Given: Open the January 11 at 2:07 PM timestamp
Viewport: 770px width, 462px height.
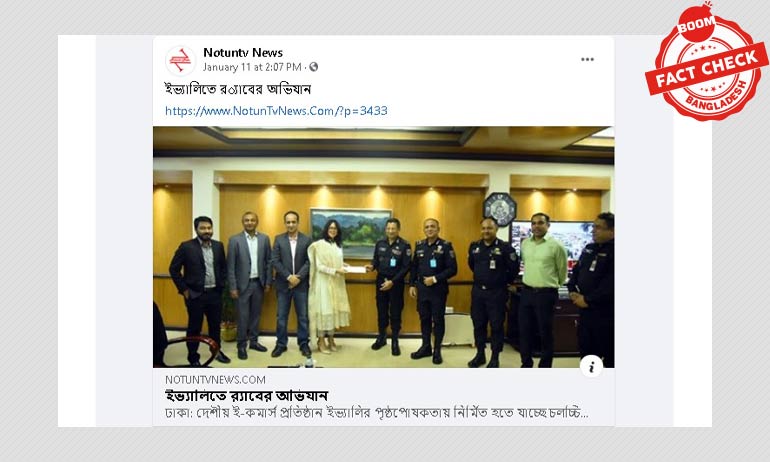Looking at the screenshot, I should point(252,67).
